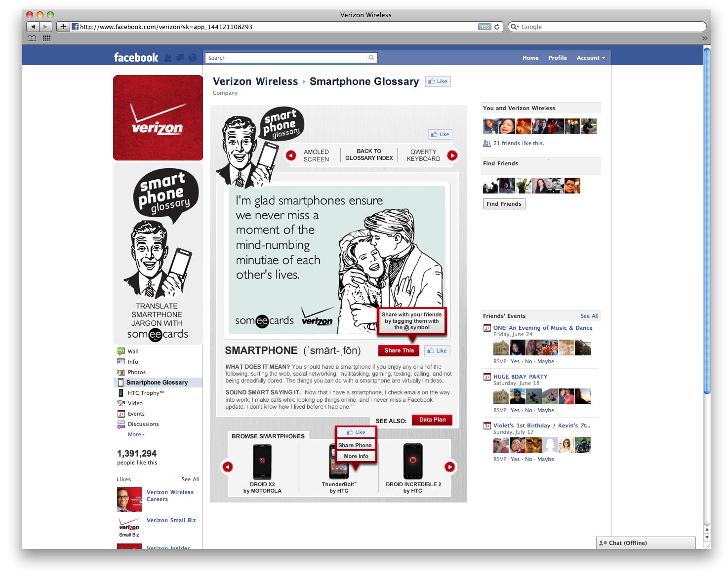Click More Info for ThunderBolt

click(356, 456)
